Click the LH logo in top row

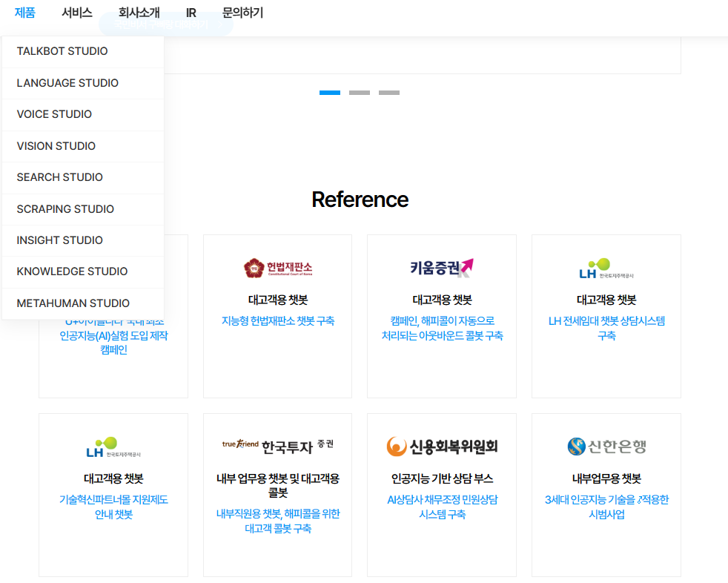click(606, 268)
